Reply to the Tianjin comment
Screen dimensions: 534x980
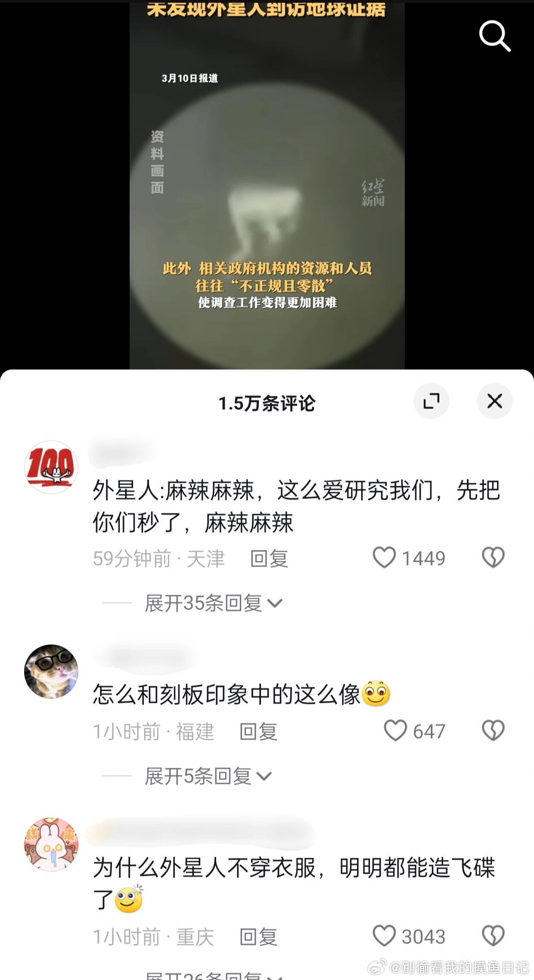pos(269,559)
